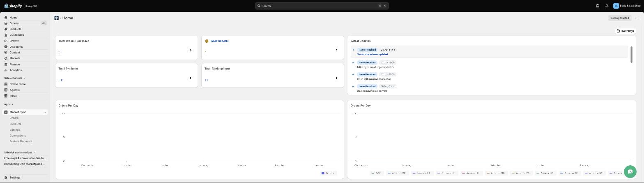Click the Shopify logo
Image resolution: width=644 pixels, height=183 pixels.
tap(13, 6)
